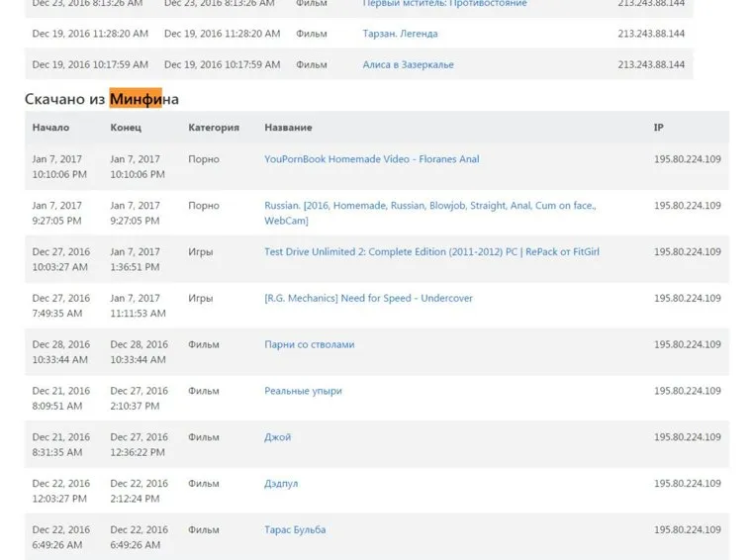Click the Название column header

(x=288, y=128)
